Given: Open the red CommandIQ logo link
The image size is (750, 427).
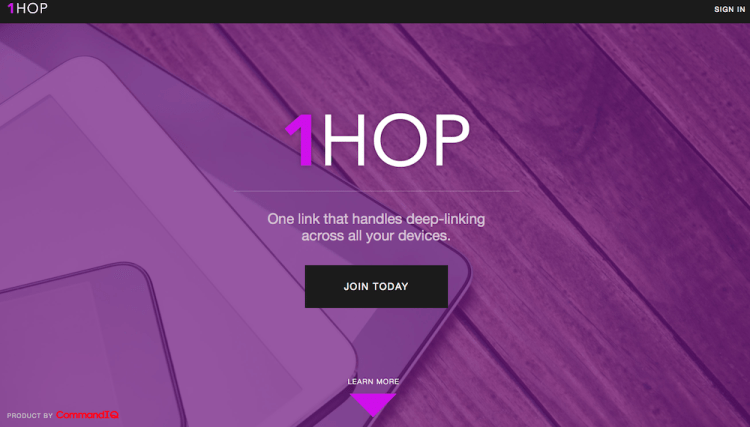Looking at the screenshot, I should click(87, 415).
